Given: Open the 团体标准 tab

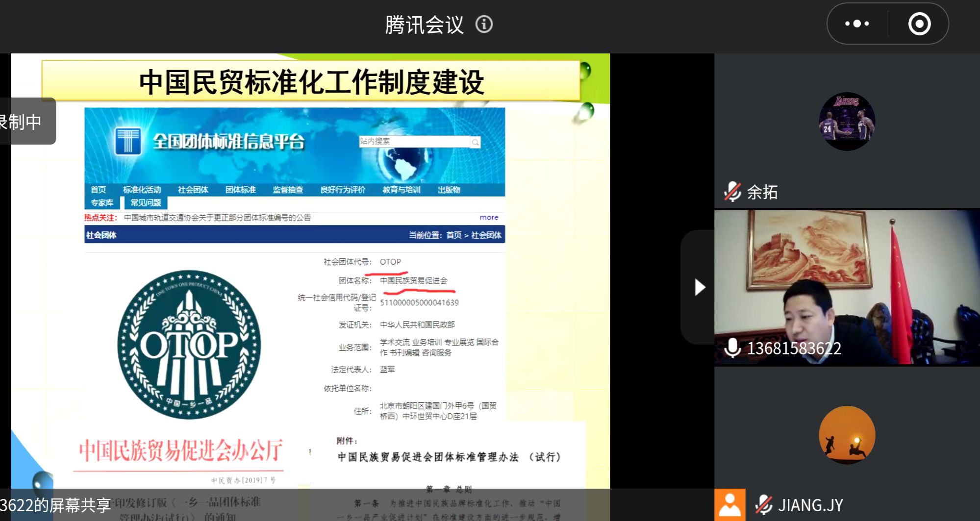Looking at the screenshot, I should (x=240, y=190).
